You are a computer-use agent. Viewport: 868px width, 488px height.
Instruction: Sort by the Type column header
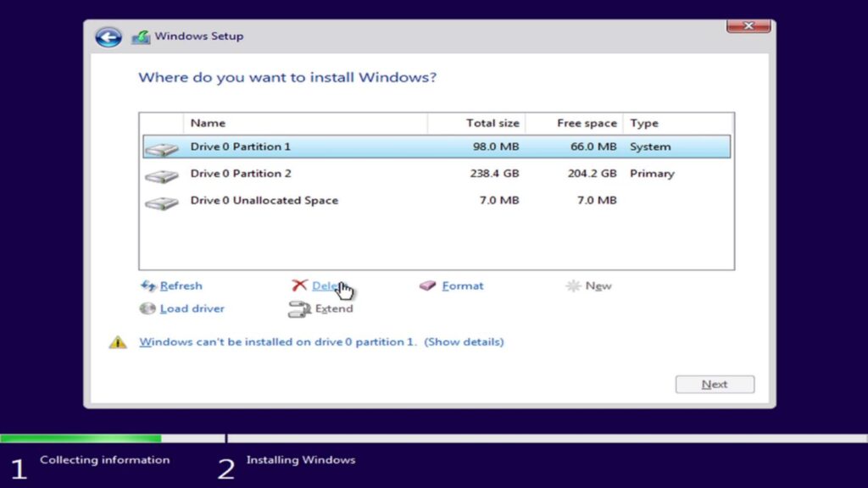pos(678,123)
